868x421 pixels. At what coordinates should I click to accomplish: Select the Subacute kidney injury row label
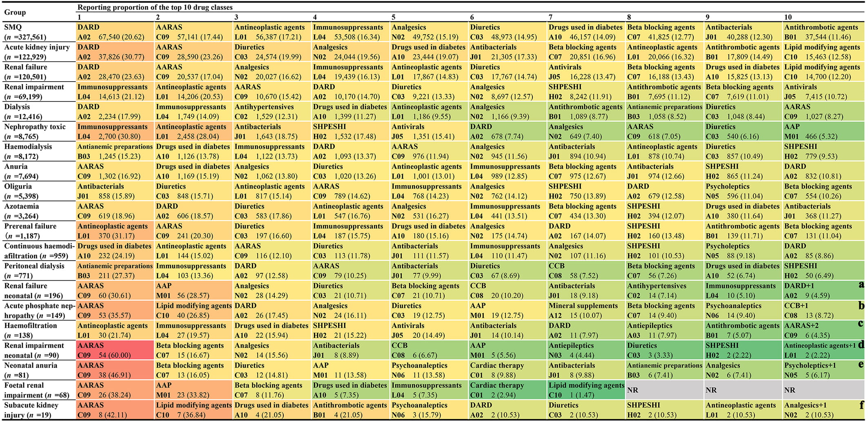tap(31, 410)
